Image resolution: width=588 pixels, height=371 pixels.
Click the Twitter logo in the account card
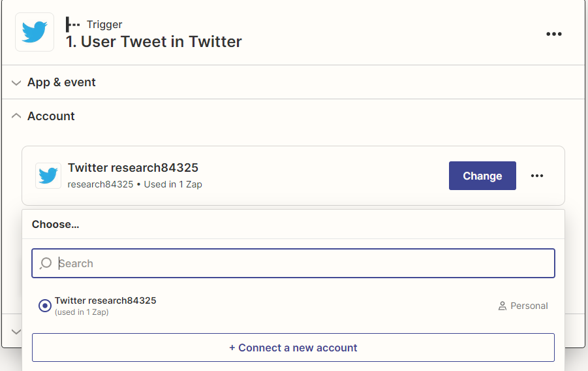48,176
